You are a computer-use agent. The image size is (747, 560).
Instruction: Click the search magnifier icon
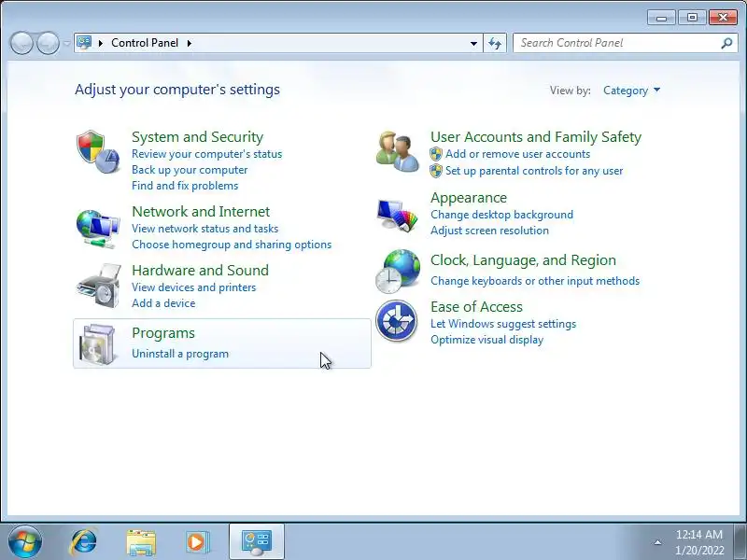coord(726,43)
